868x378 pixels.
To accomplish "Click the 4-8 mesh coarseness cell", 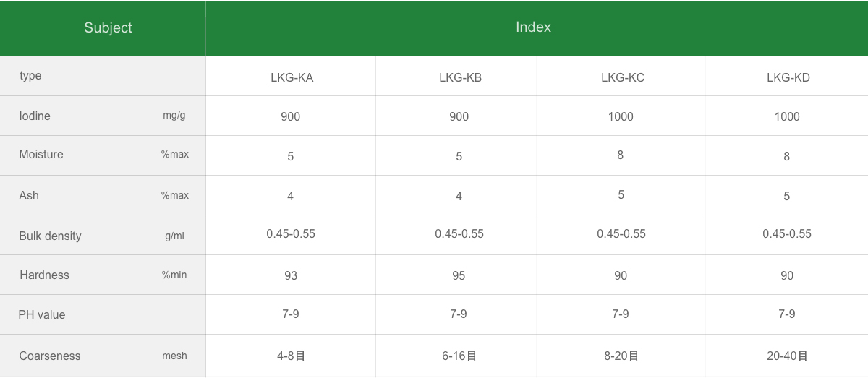I will click(291, 356).
